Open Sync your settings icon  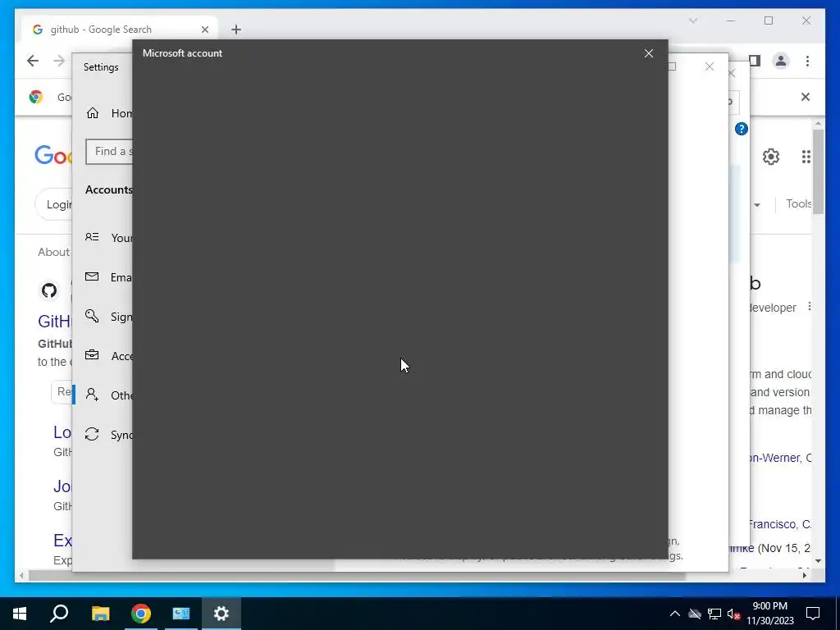pos(92,434)
